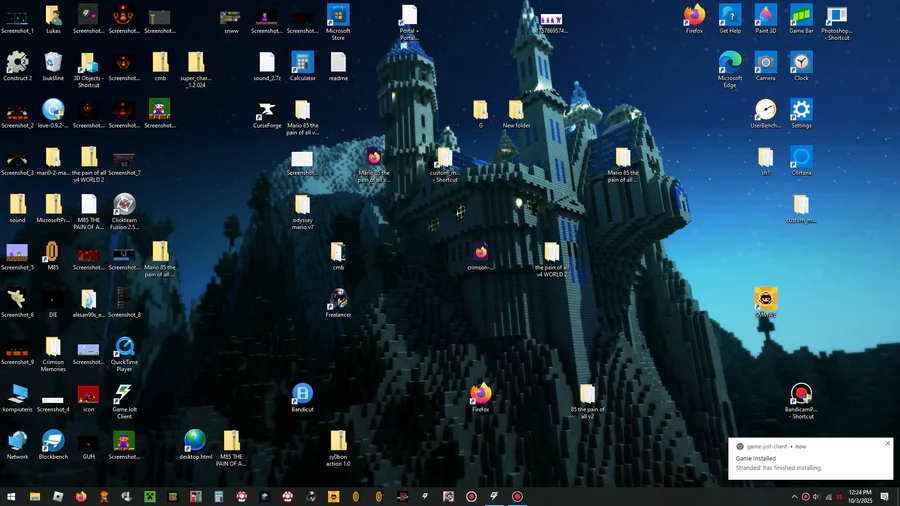This screenshot has height=506, width=900.
Task: Open the volume control in tray
Action: click(x=816, y=497)
